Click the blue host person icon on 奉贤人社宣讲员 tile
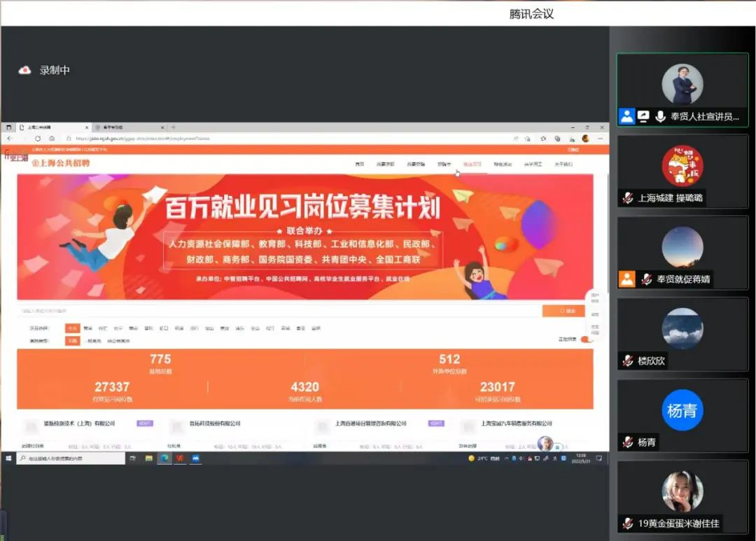The width and height of the screenshot is (756, 541). pyautogui.click(x=626, y=116)
